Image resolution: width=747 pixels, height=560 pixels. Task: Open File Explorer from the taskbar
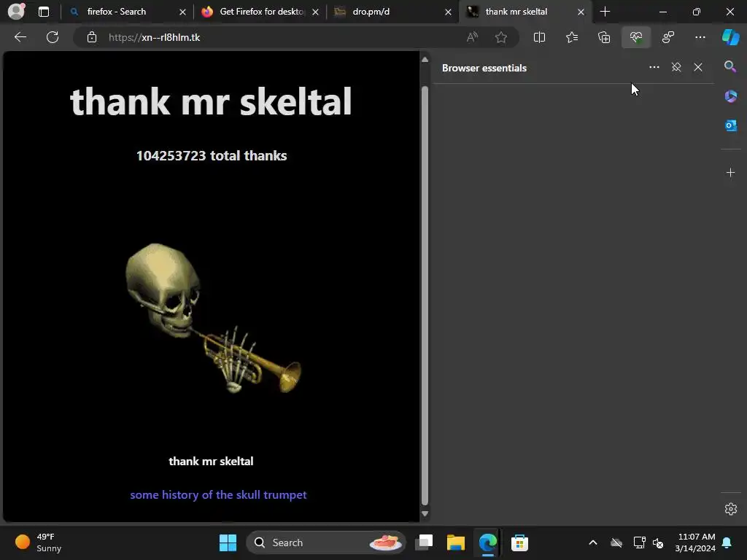point(456,542)
